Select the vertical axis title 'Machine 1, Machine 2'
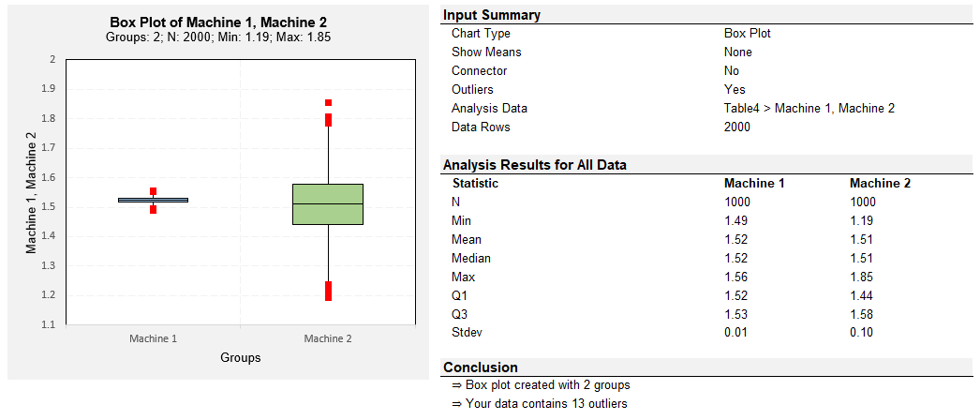Viewport: 980px width, 420px height. (31, 193)
